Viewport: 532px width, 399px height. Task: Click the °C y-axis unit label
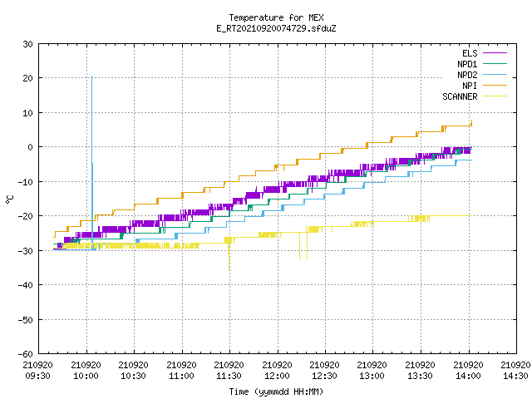9,199
